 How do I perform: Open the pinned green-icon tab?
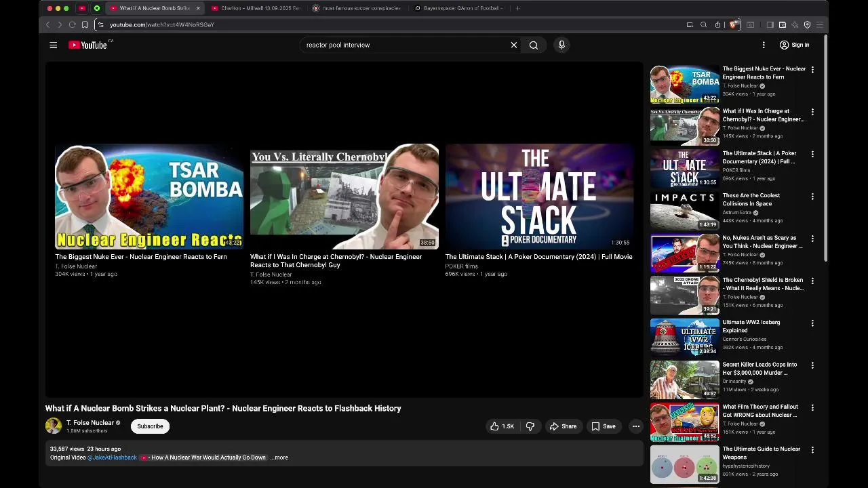pos(96,8)
